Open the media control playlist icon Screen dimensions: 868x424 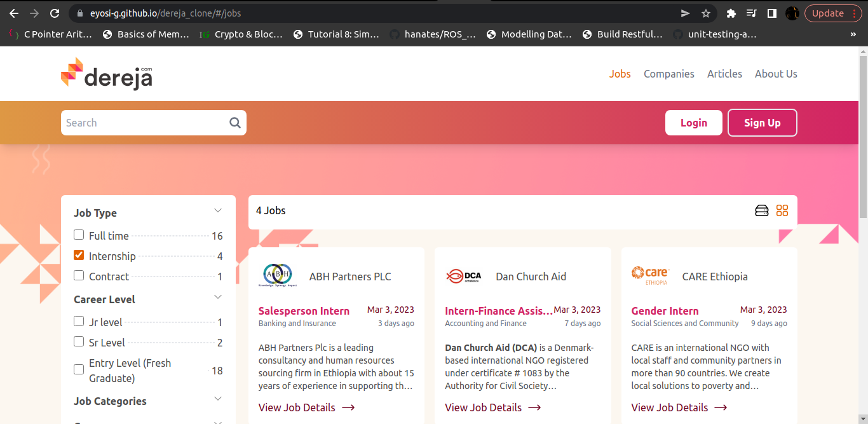[752, 13]
